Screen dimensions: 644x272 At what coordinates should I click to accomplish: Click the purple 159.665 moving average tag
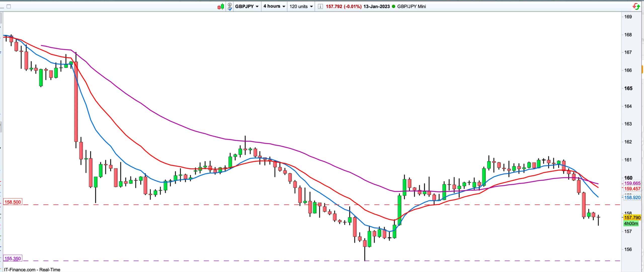tap(632, 183)
